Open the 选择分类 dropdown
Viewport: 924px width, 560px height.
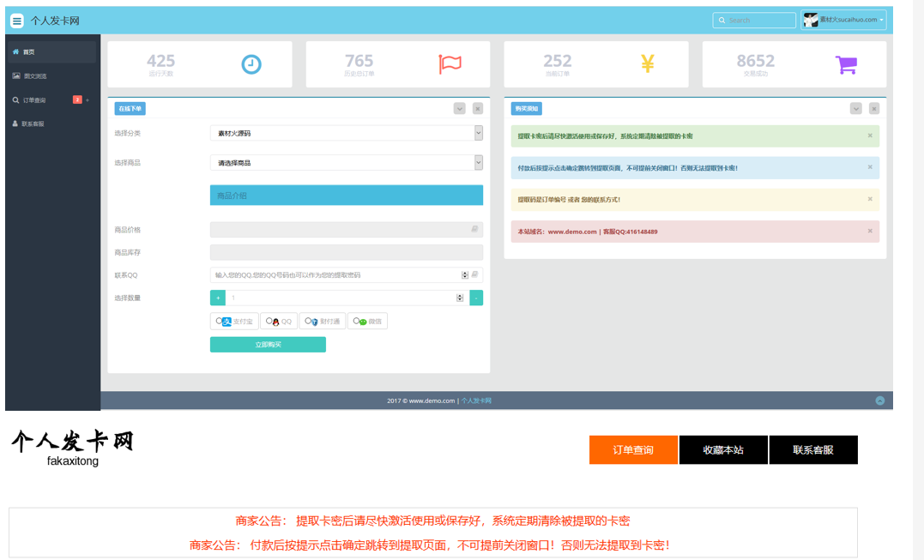[x=347, y=133]
